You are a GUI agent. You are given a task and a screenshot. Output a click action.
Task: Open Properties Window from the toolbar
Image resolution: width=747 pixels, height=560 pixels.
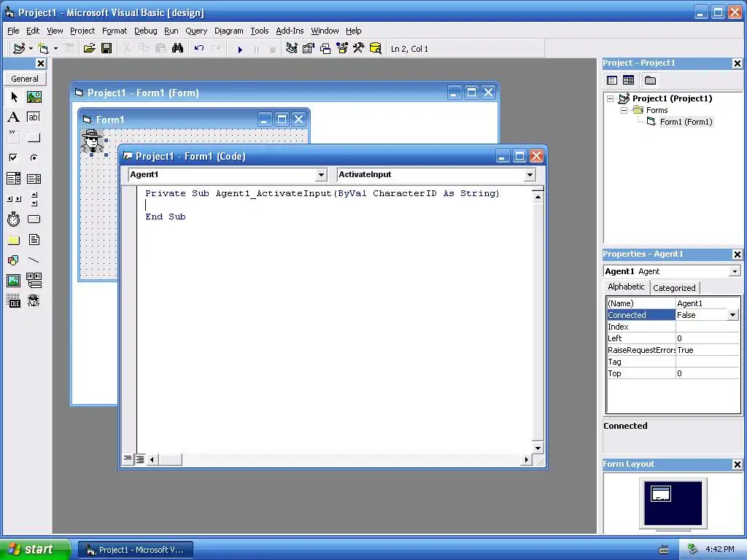pos(309,49)
